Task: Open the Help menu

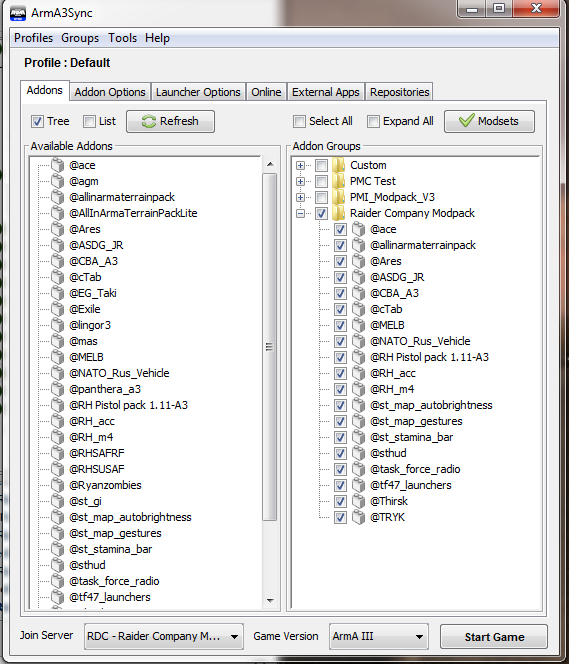Action: coord(157,38)
